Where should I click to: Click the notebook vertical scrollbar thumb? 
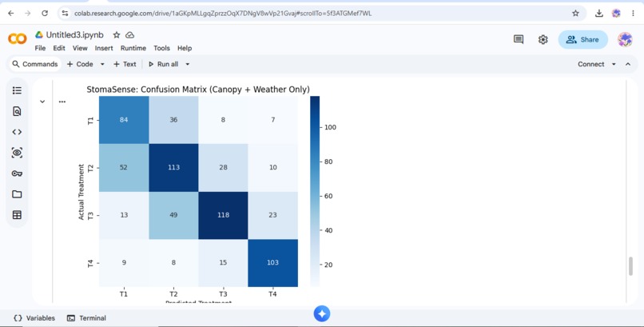[630, 266]
